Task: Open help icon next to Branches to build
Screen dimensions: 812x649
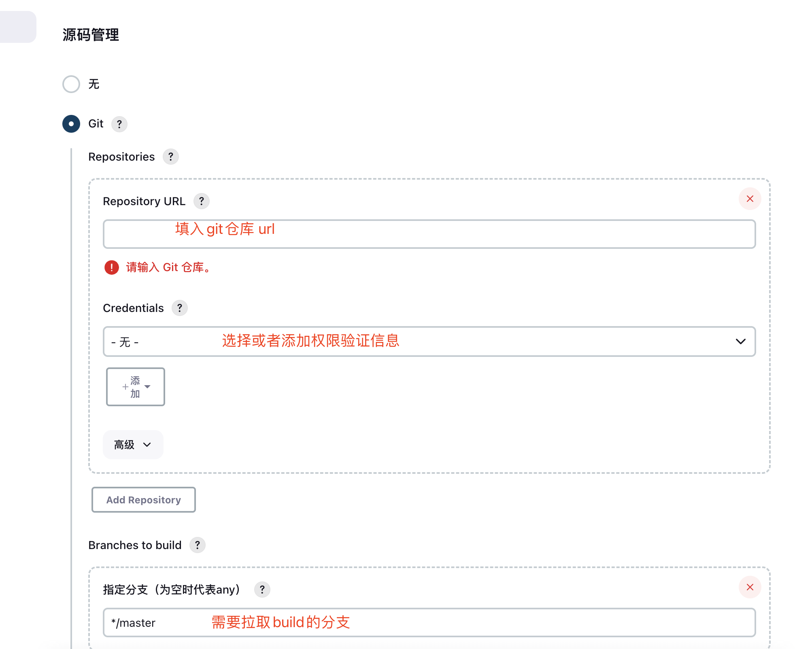Action: click(x=198, y=545)
